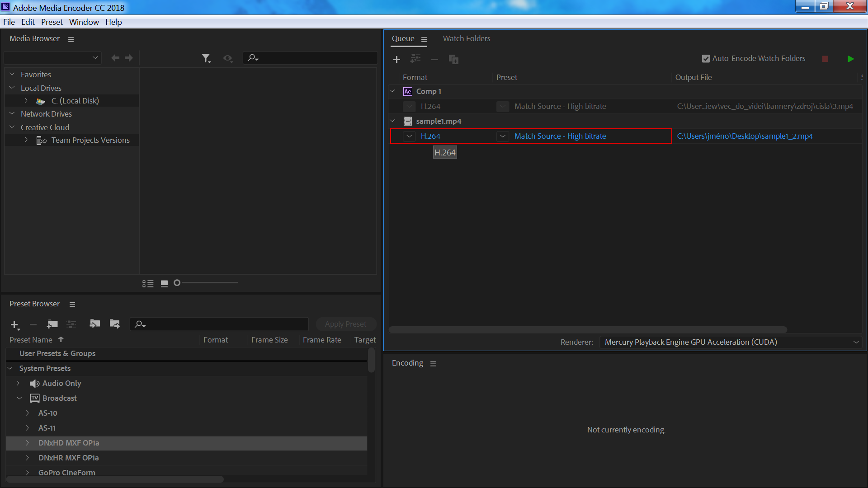The width and height of the screenshot is (868, 488).
Task: Expand the DNxHR MXF OP1a preset group
Action: click(x=28, y=458)
